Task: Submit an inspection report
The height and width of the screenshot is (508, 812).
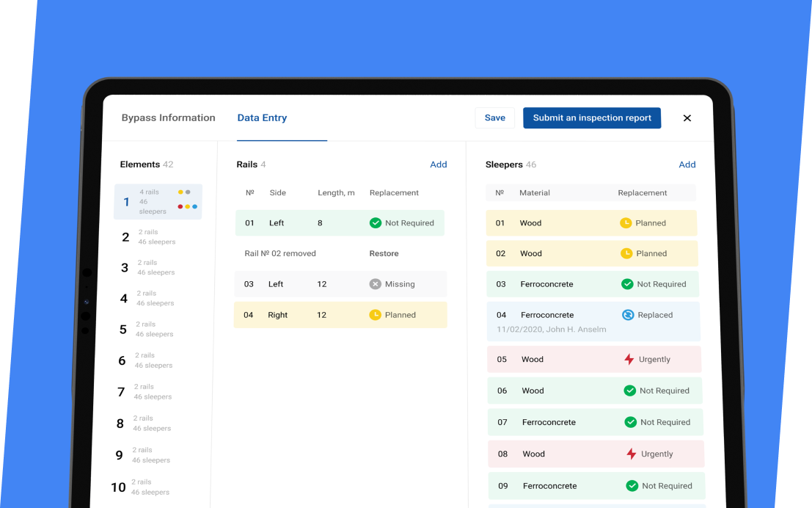Action: click(592, 118)
